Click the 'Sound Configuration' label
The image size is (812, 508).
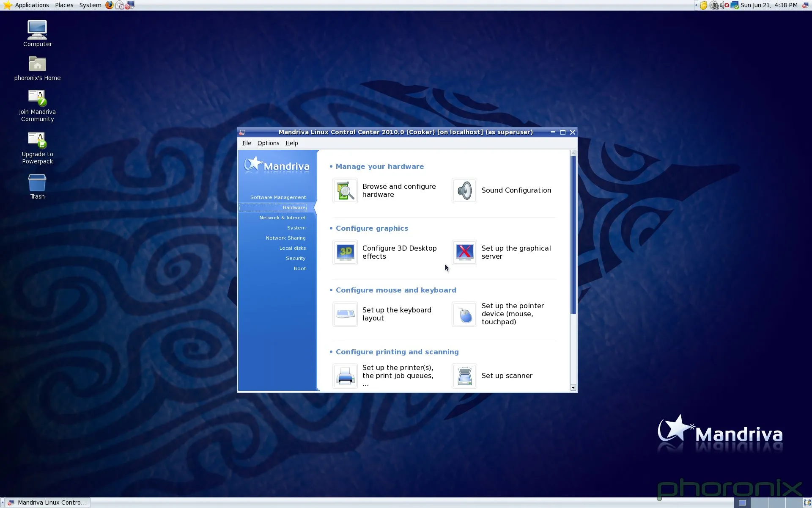pyautogui.click(x=516, y=190)
